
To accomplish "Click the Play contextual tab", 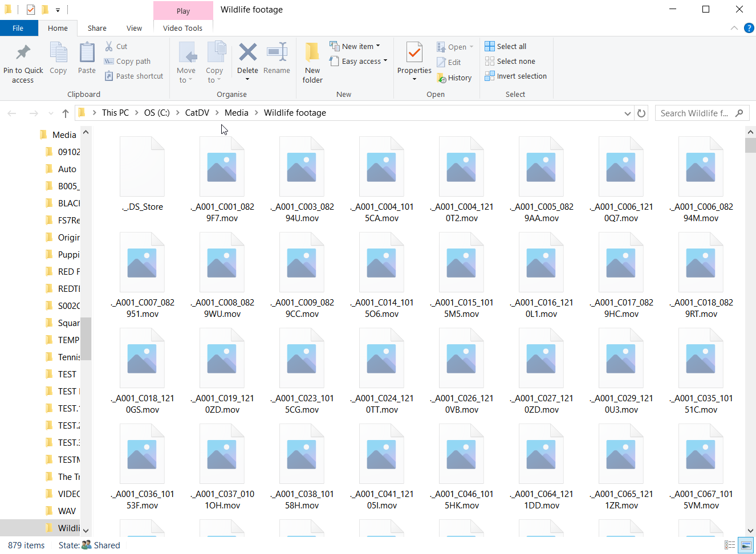I will pos(183,11).
